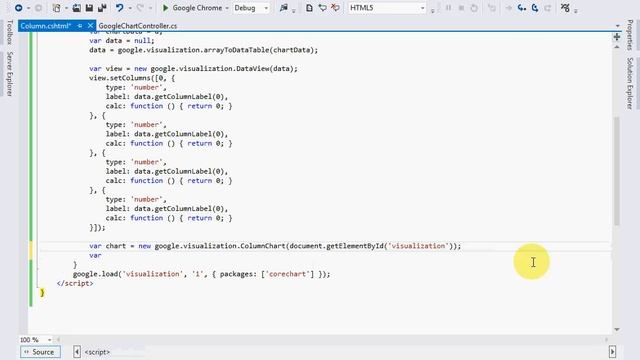Viewport: 640px width, 360px height.
Task: Click the New Project toolbar icon
Action: pyautogui.click(x=56, y=8)
